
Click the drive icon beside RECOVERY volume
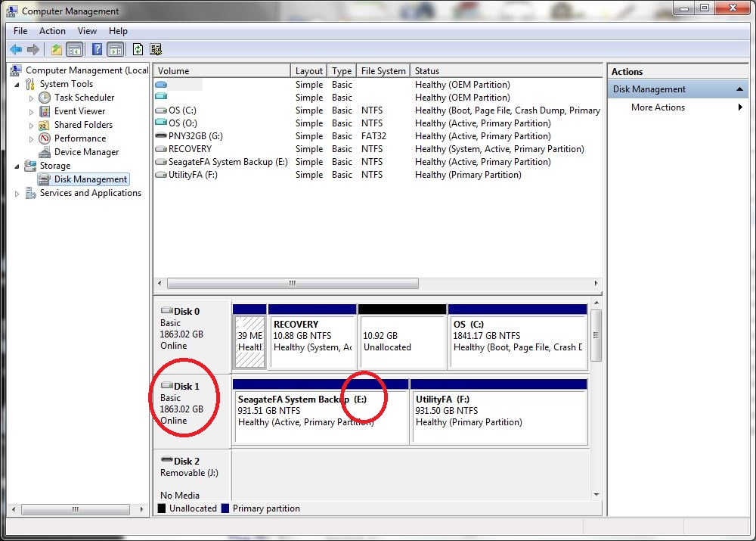161,149
